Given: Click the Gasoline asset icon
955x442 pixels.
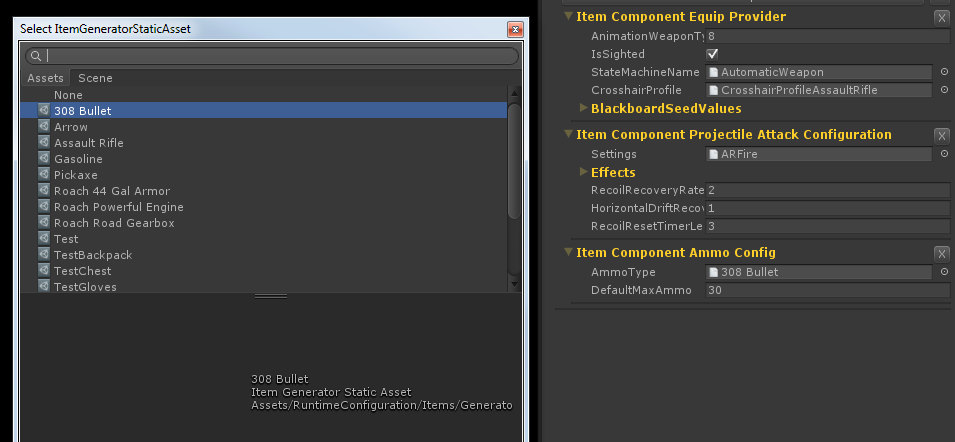Looking at the screenshot, I should (44, 159).
